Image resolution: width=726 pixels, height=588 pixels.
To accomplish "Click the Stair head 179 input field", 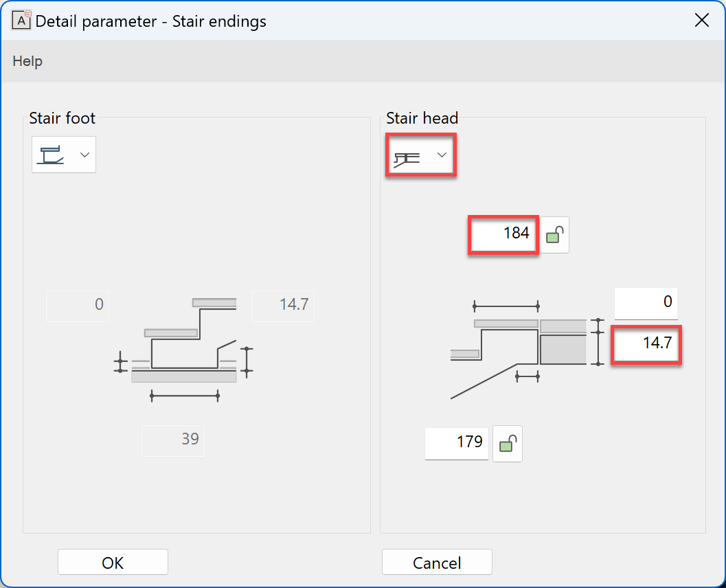I will coord(457,443).
